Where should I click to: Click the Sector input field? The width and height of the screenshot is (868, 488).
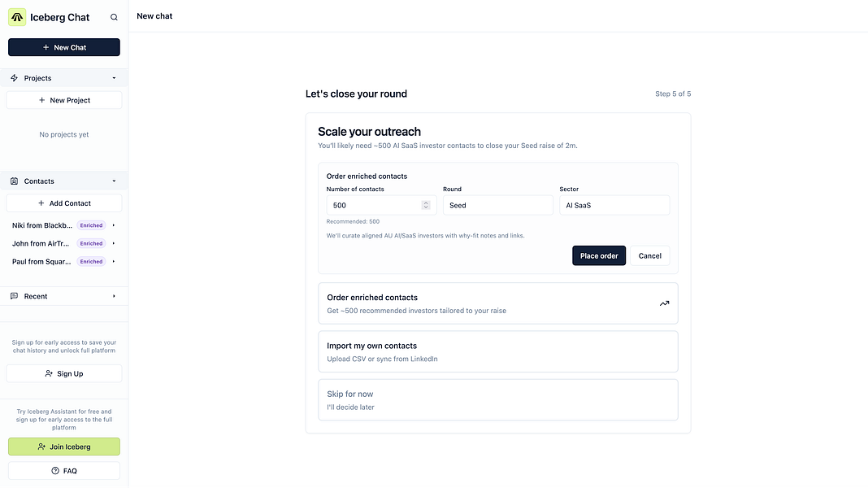pyautogui.click(x=614, y=205)
